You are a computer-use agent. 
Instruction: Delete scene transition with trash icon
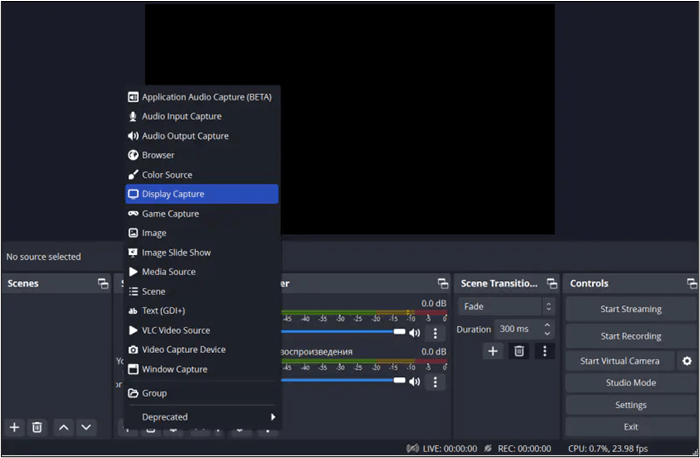(x=519, y=351)
